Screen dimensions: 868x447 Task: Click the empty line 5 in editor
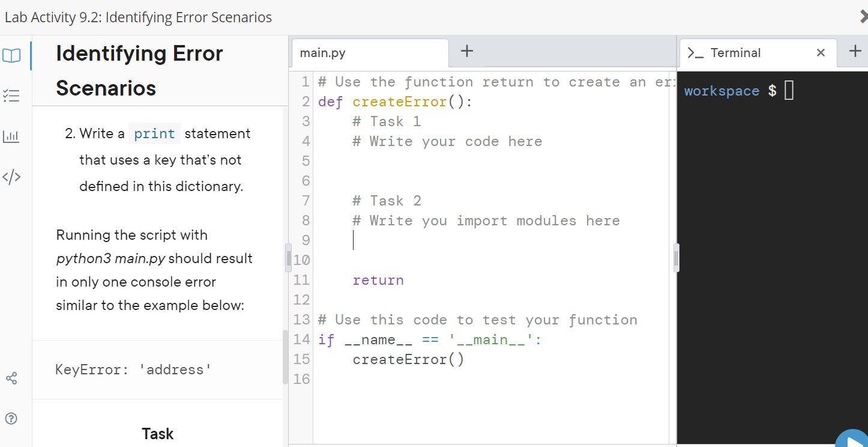(492, 161)
